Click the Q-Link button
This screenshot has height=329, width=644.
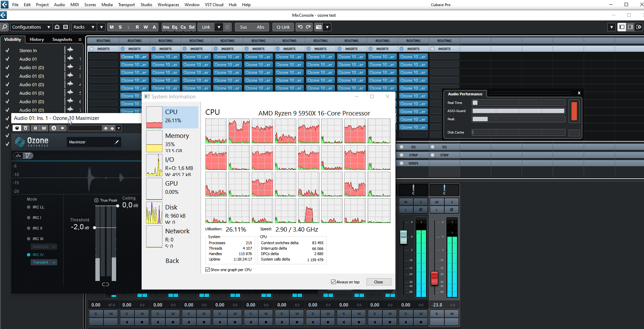pos(283,27)
